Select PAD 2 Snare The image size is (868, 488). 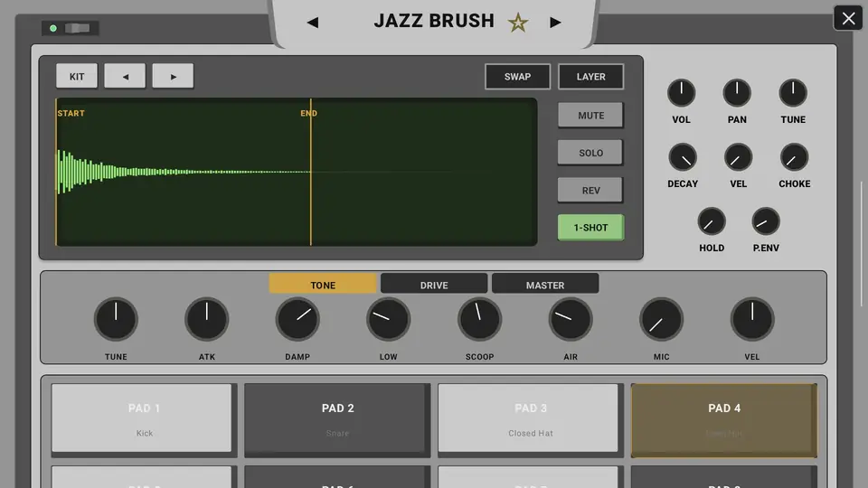coord(337,419)
